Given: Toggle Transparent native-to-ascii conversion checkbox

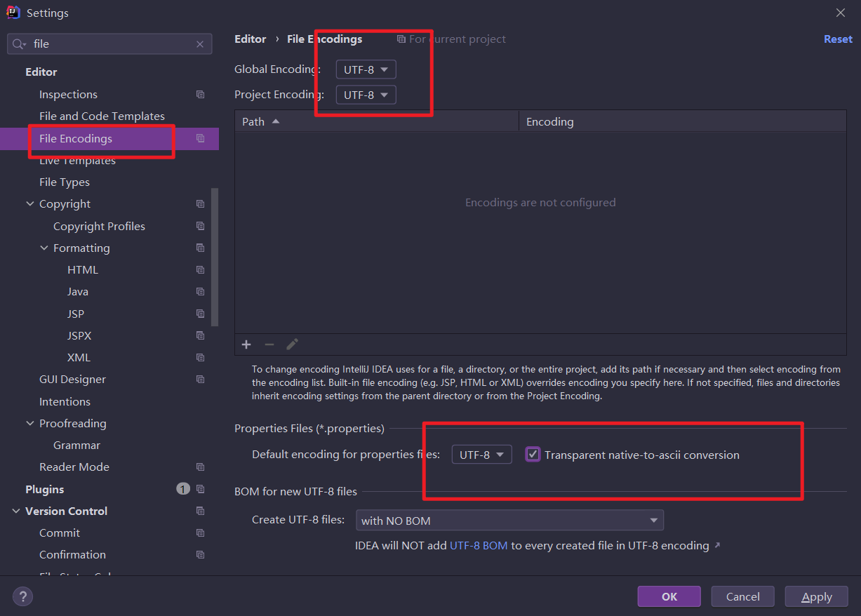Looking at the screenshot, I should 533,455.
